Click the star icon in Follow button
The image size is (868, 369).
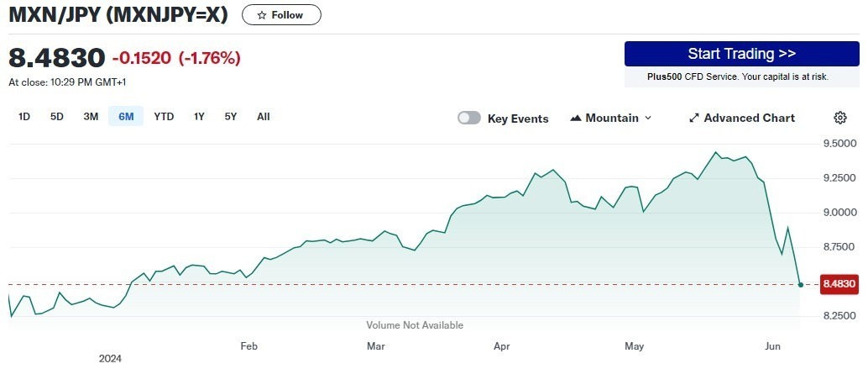point(262,15)
